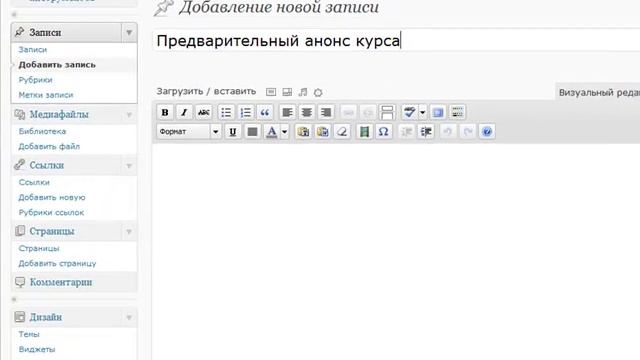Image resolution: width=640 pixels, height=360 pixels.
Task: Select Добавить запись in sidebar
Action: (57, 65)
